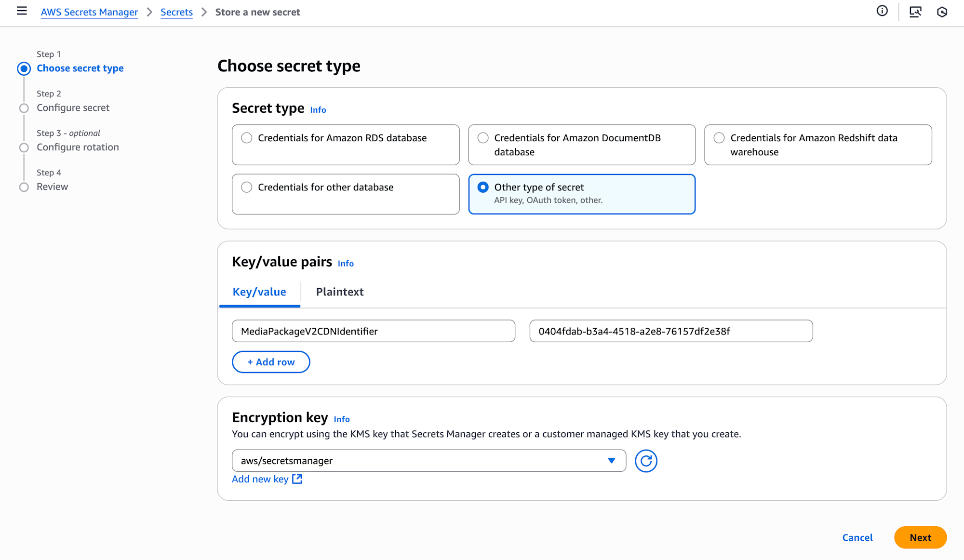964x560 pixels.
Task: Click breadcrumb chevron after AWS Secrets Manager
Action: point(149,12)
